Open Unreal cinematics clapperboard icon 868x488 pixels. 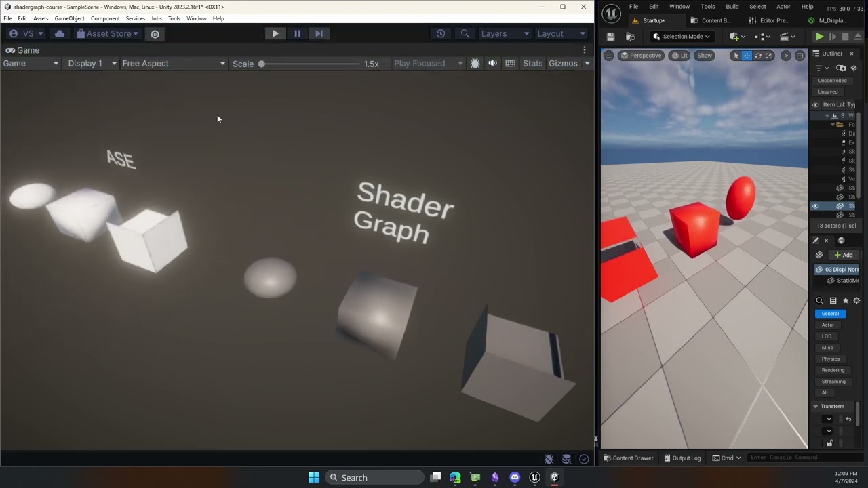(788, 37)
